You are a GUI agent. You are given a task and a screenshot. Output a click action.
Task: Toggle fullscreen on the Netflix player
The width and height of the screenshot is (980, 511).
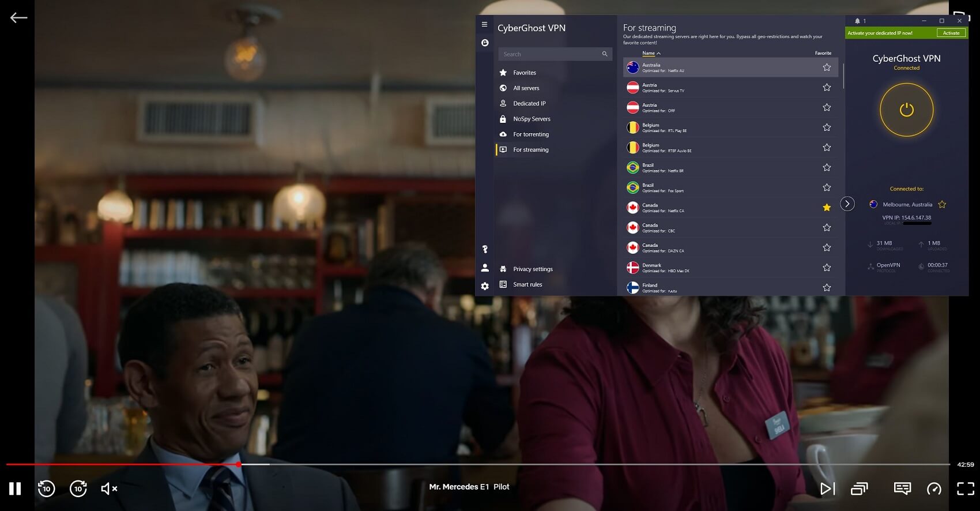coord(966,489)
